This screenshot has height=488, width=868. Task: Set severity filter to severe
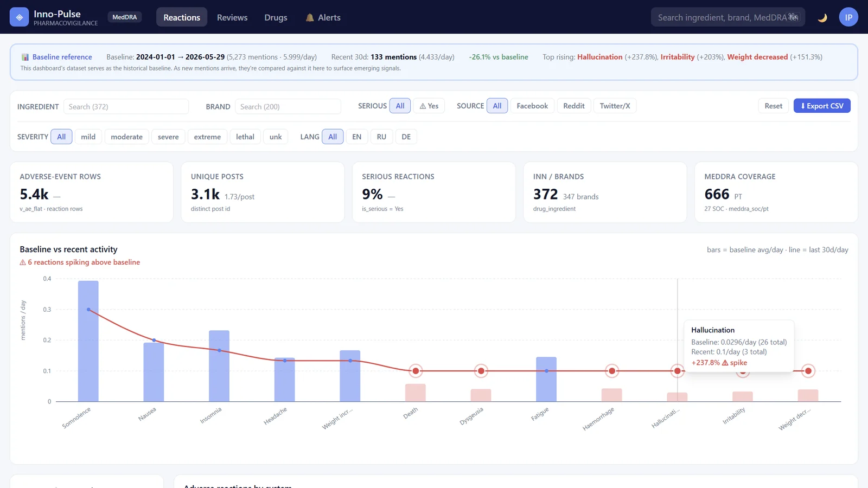(168, 137)
